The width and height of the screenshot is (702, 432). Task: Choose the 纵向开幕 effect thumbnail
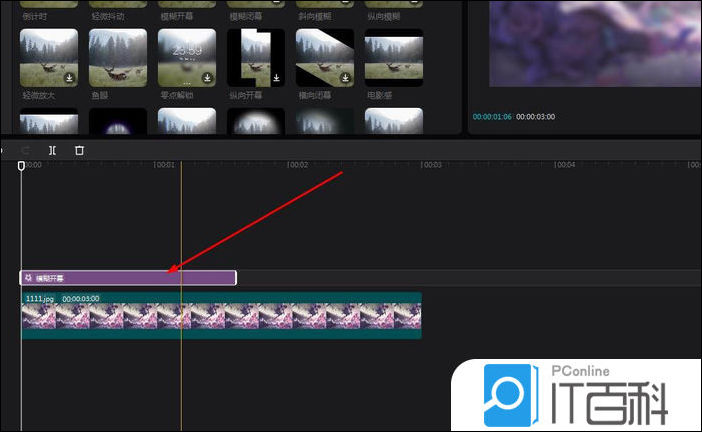click(256, 58)
